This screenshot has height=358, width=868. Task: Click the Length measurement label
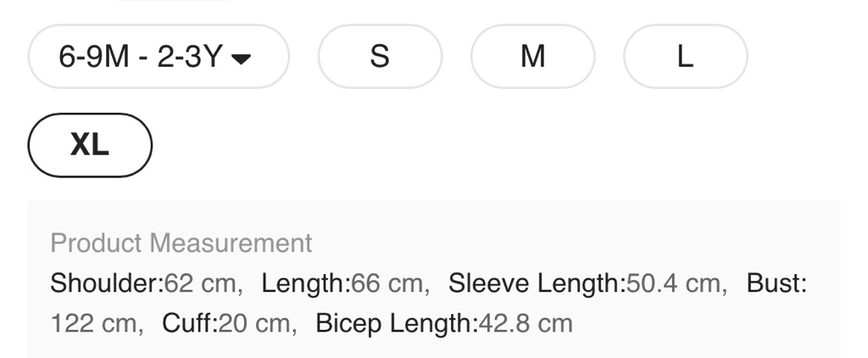[304, 283]
